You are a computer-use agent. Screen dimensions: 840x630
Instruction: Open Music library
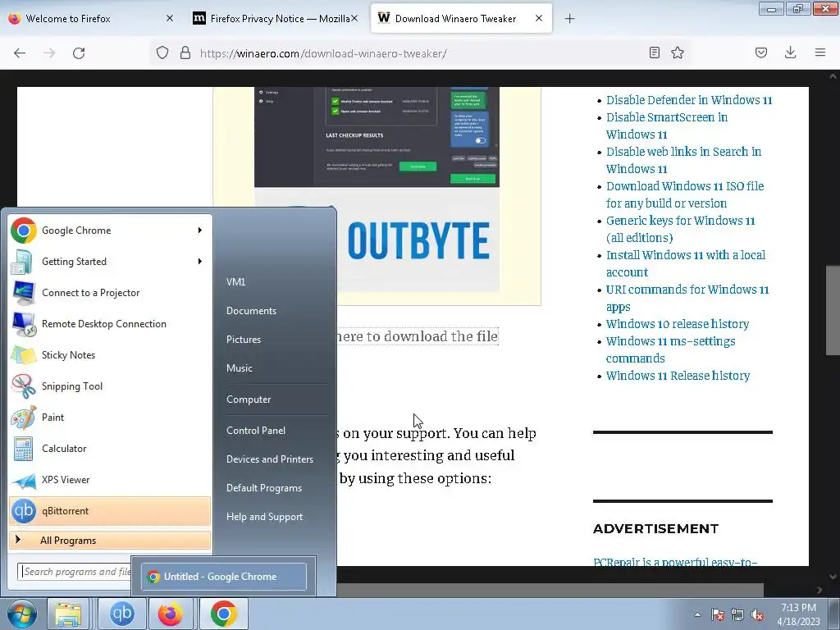(x=240, y=368)
